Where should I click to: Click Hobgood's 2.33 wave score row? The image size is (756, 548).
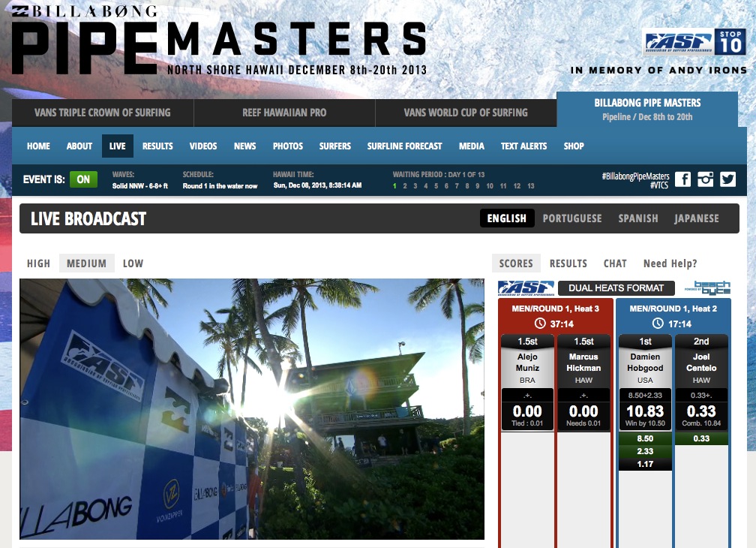[x=645, y=451]
